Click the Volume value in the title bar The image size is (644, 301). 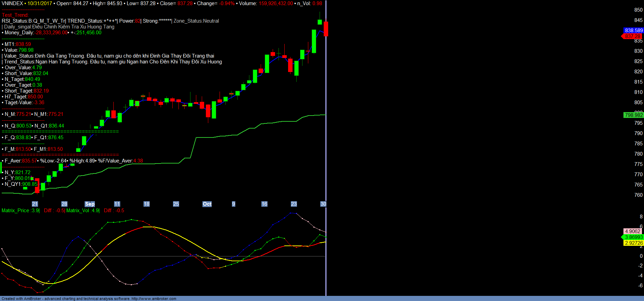tap(276, 3)
